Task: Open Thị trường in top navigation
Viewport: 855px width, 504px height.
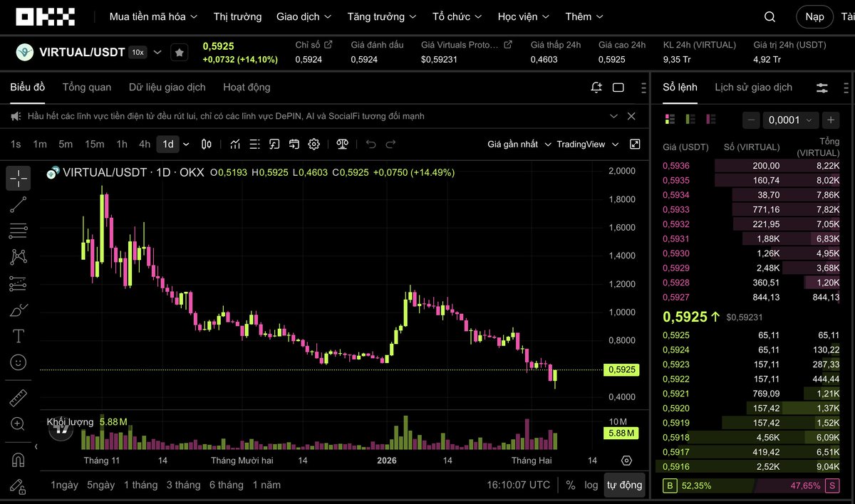Action: coord(237,16)
